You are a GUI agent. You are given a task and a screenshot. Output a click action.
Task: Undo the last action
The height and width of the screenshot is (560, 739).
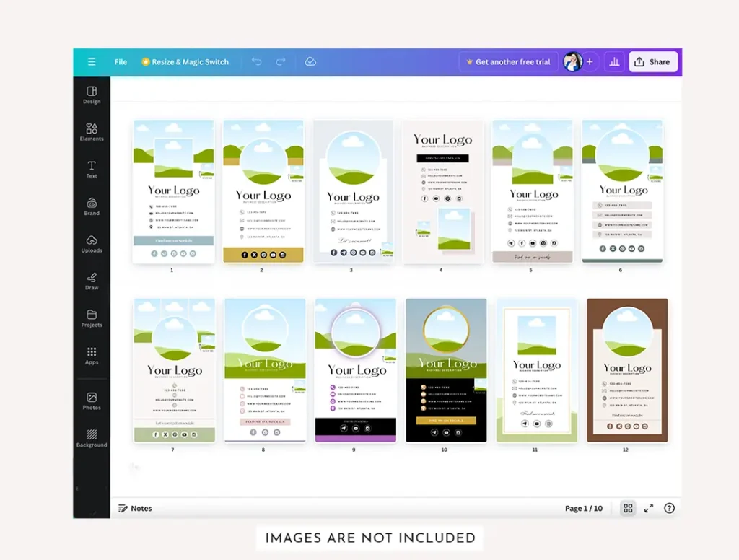(x=256, y=62)
